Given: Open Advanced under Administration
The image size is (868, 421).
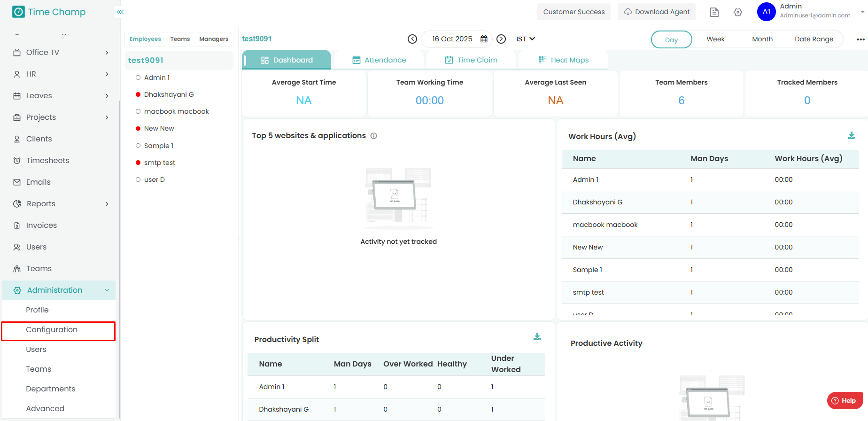Looking at the screenshot, I should tap(59, 409).
